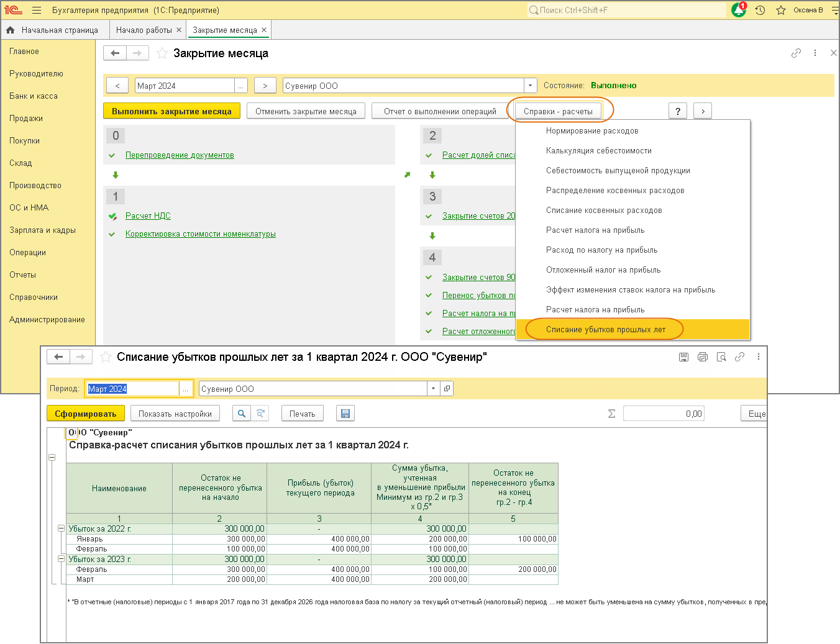
Task: Open the 1C main menu hamburger icon
Action: 37,10
